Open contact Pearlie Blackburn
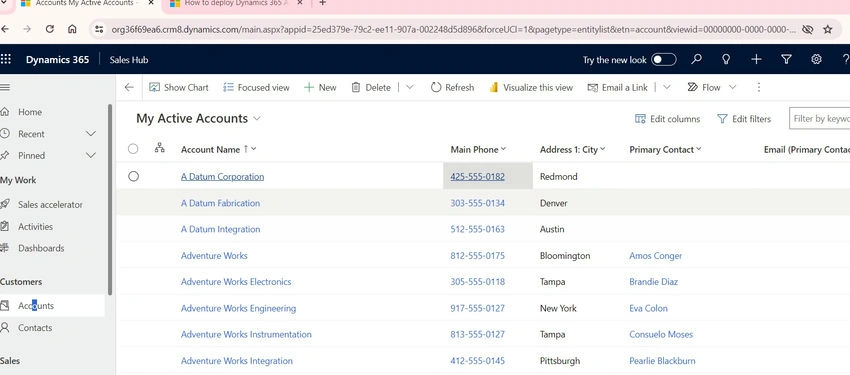Image resolution: width=850 pixels, height=375 pixels. point(662,361)
